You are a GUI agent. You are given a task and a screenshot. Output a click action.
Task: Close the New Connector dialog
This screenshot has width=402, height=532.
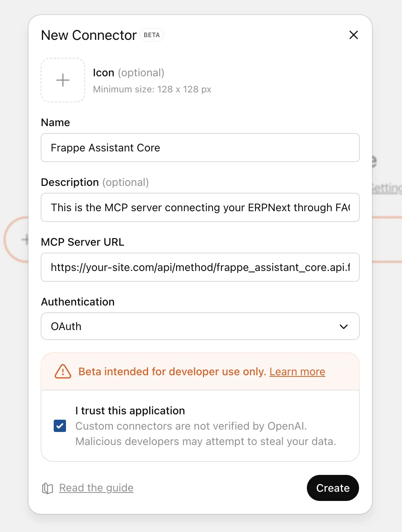[353, 35]
